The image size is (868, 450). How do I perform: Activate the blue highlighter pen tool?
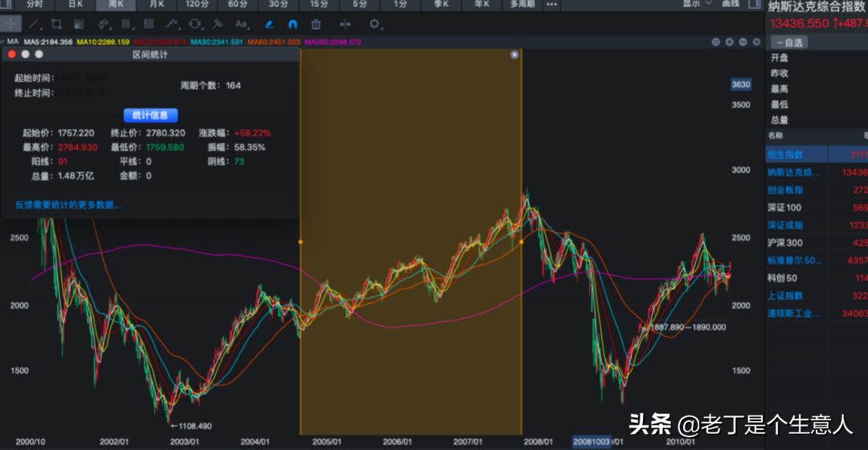269,24
